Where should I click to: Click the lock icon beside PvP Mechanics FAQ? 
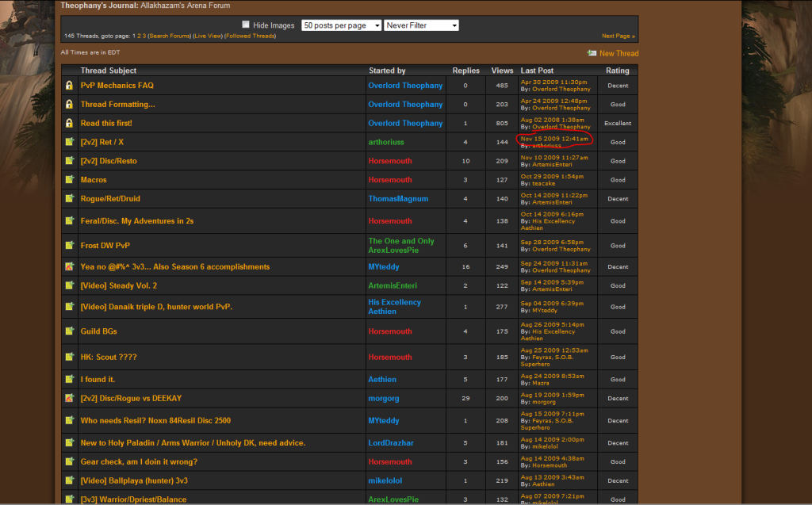tap(70, 86)
